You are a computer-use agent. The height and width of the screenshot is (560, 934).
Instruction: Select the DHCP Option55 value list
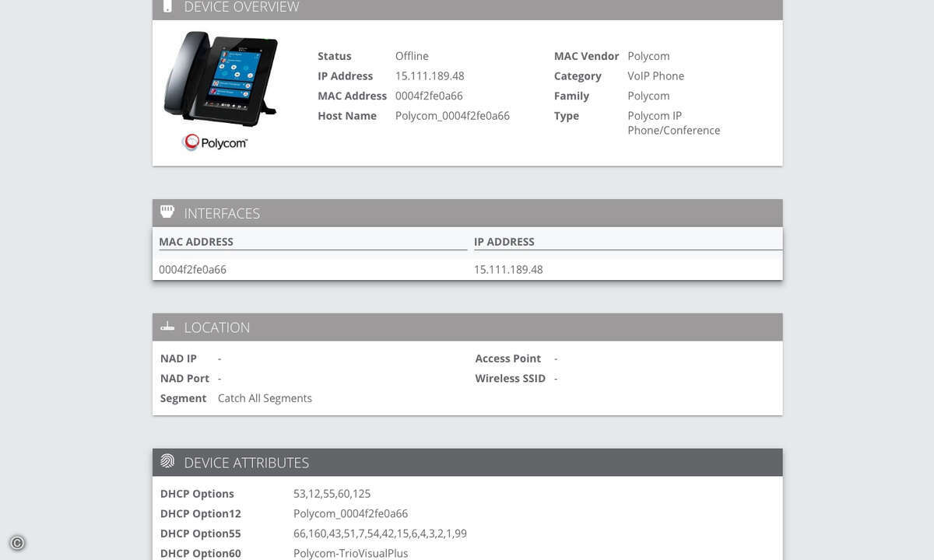pyautogui.click(x=380, y=534)
